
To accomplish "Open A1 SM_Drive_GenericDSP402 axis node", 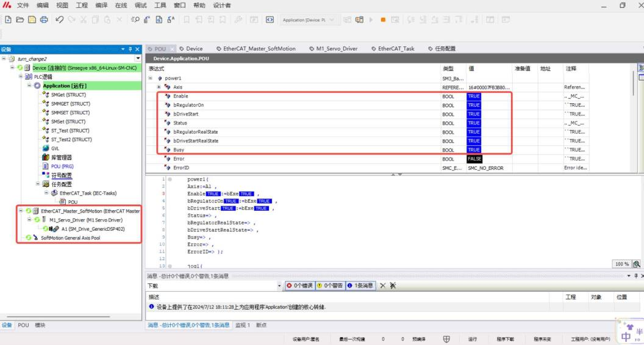I will 75,229.
